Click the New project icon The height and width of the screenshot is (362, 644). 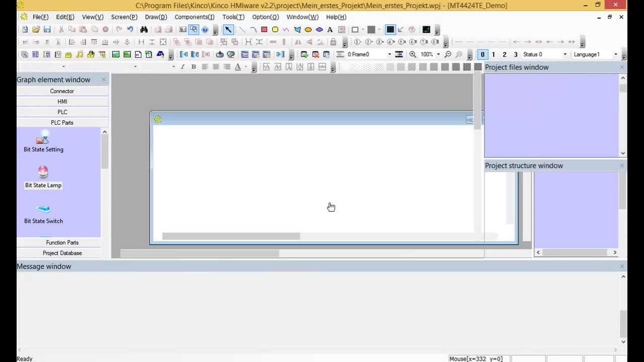(x=25, y=30)
